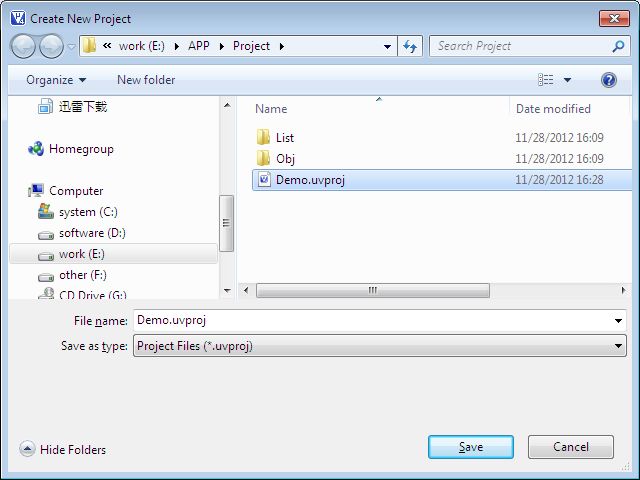
Task: Click the navigation pane vertical scrollbar thumb
Action: click(227, 223)
